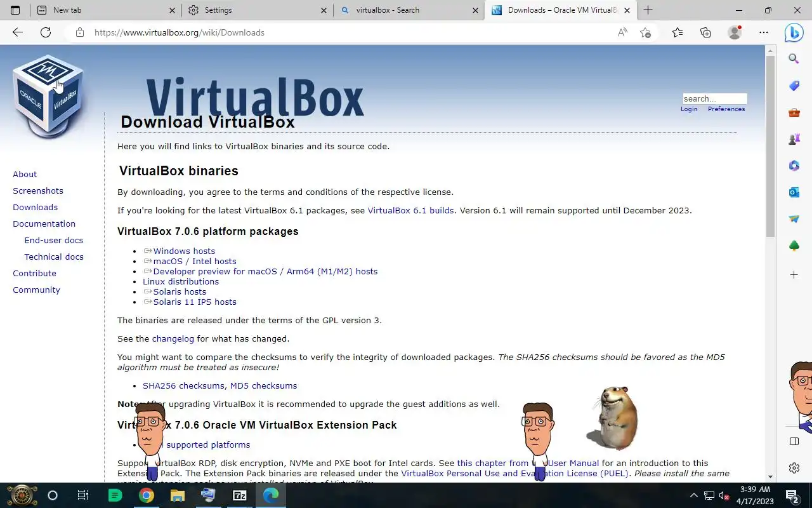Viewport: 812px width, 508px height.
Task: Open sidebar settings gear
Action: point(794,468)
